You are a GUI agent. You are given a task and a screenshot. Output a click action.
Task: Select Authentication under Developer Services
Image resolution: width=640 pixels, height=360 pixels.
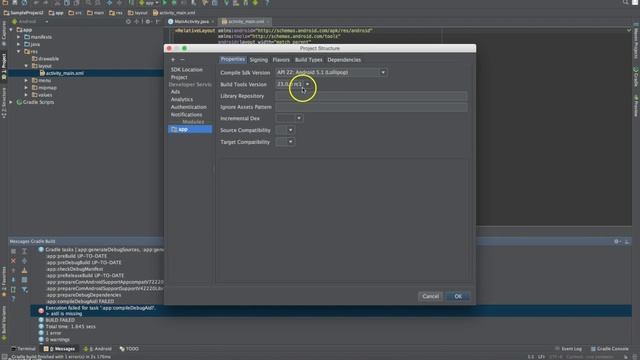coord(189,107)
